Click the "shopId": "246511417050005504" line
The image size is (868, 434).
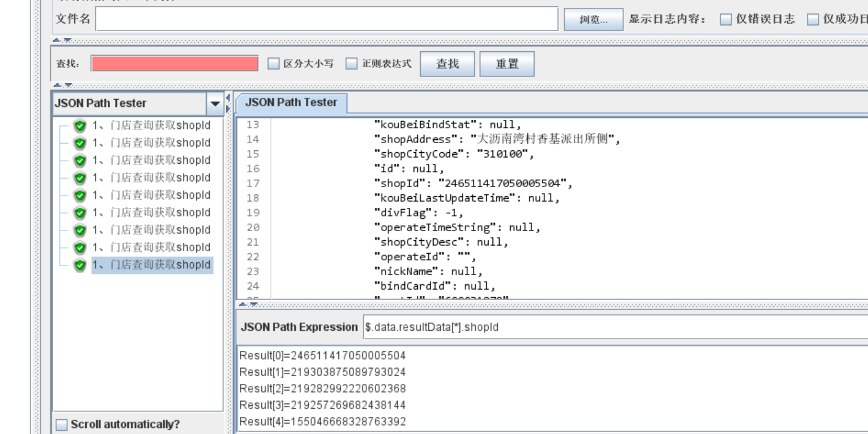(x=473, y=183)
